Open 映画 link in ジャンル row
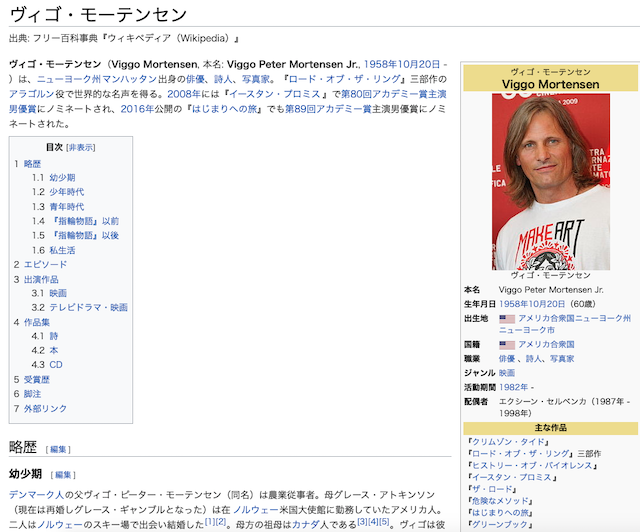The height and width of the screenshot is (532, 640). coord(507,373)
